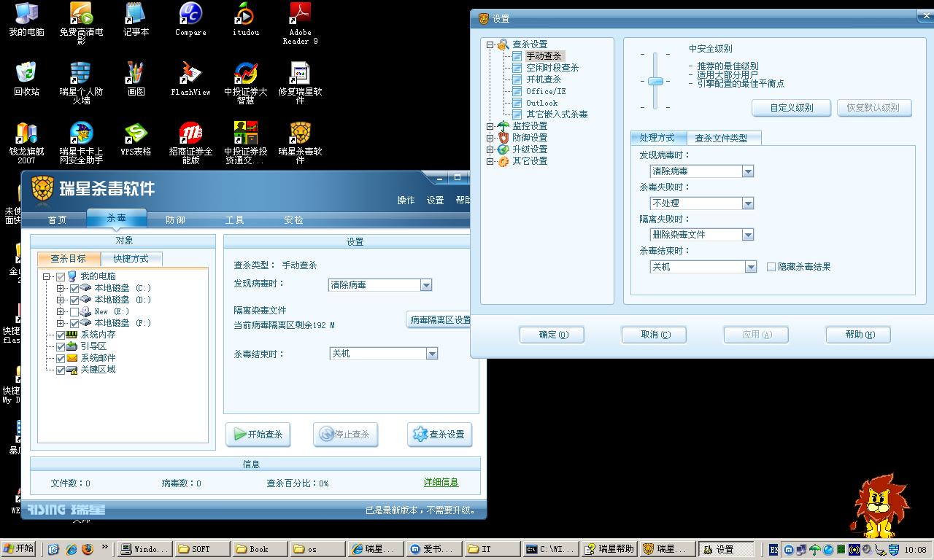Enable the 隐藏杀毒结果 checkbox
The image size is (934, 560).
pos(771,267)
